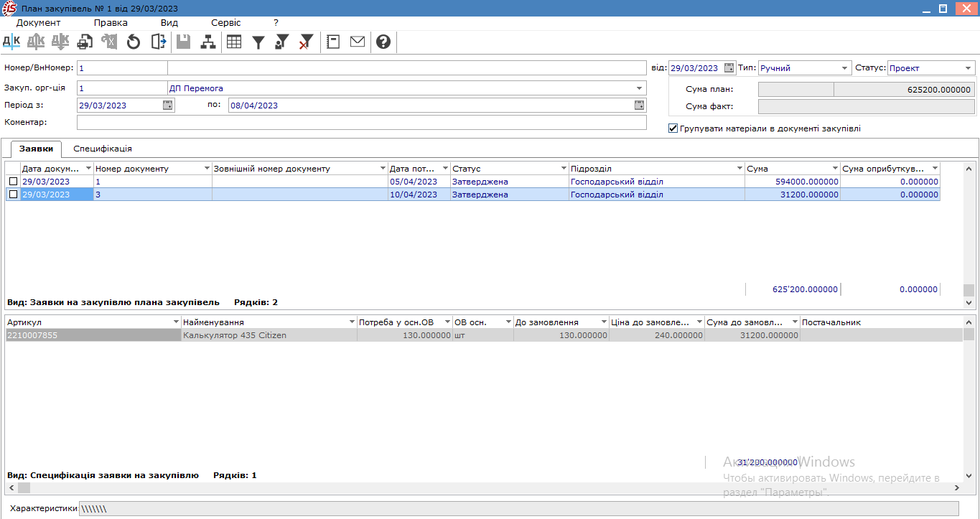Image resolution: width=980 pixels, height=519 pixels.
Task: Click the Номер/ВнНомер field containing 1
Action: (122, 68)
